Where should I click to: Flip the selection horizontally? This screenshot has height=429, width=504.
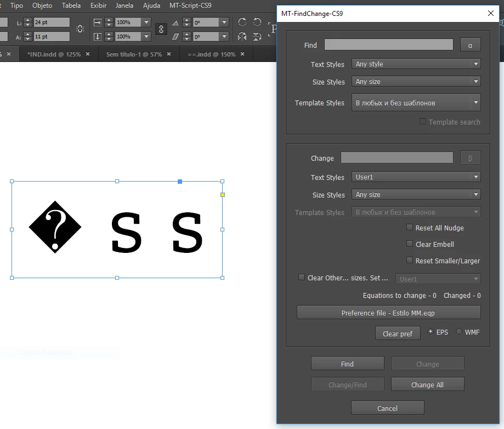pos(242,36)
